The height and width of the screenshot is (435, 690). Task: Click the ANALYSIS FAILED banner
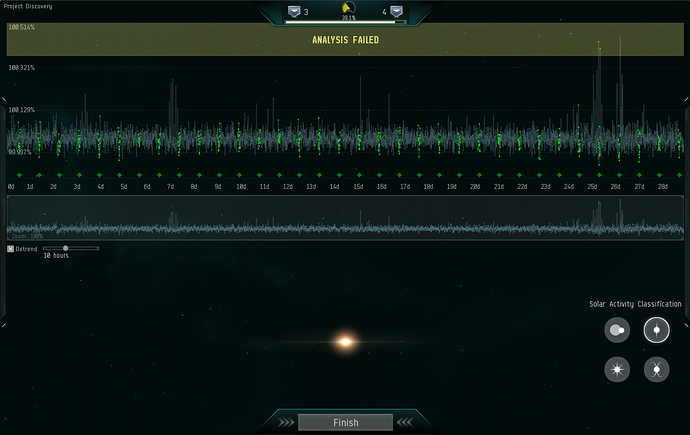point(345,40)
